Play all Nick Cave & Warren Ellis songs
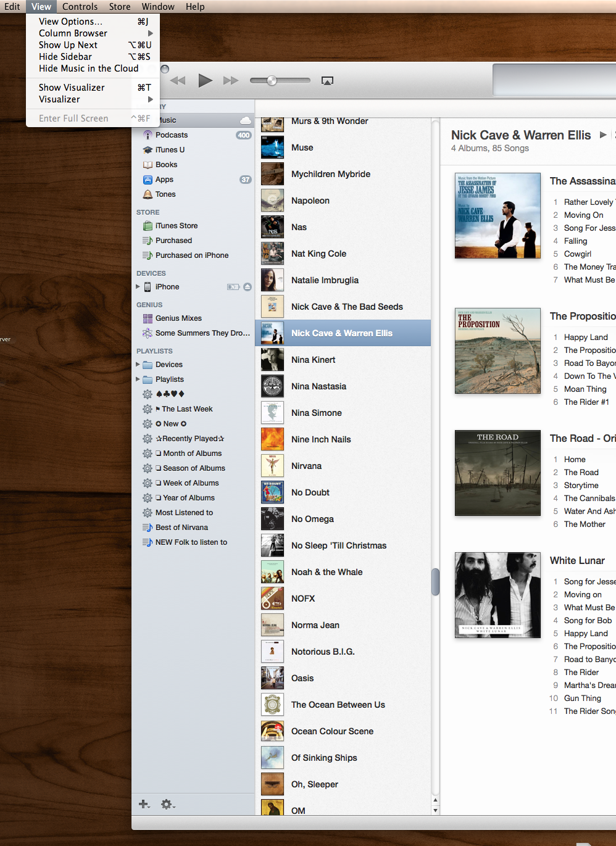The width and height of the screenshot is (616, 846). click(603, 135)
